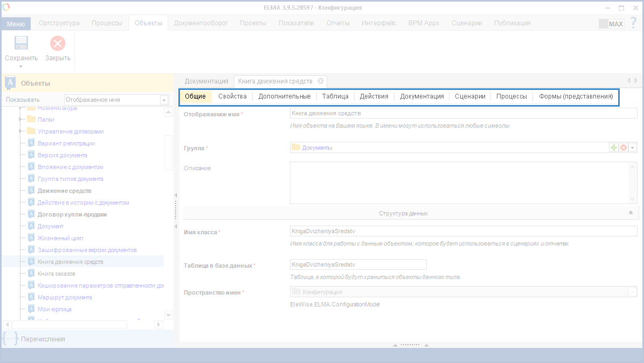Toggle the MAX mode switch
The width and height of the screenshot is (644, 363).
(x=611, y=24)
